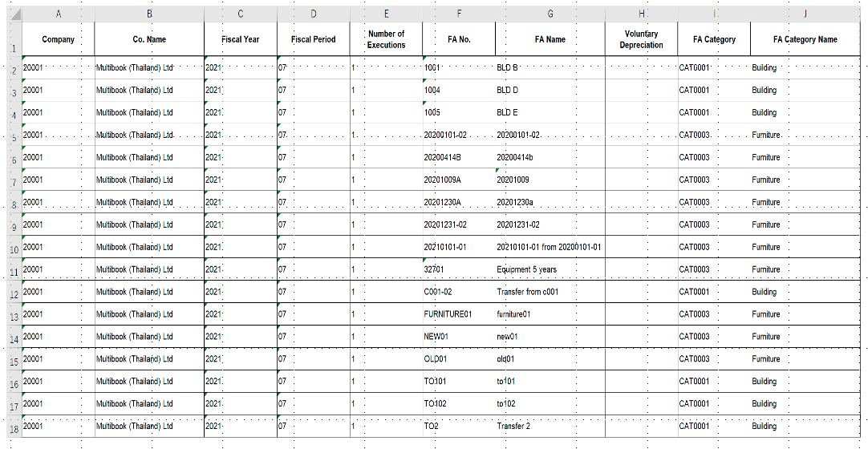Select column G header
Screen dimensions: 868x453
550,14
